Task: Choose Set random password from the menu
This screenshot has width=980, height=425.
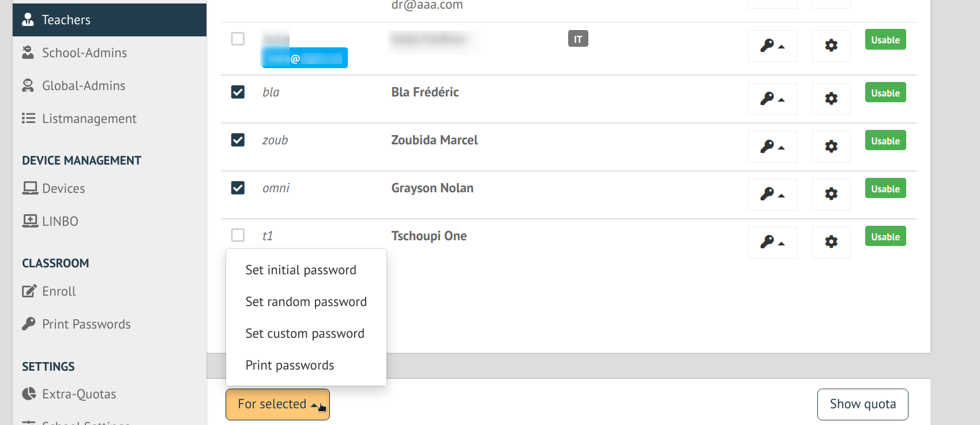Action: [306, 301]
